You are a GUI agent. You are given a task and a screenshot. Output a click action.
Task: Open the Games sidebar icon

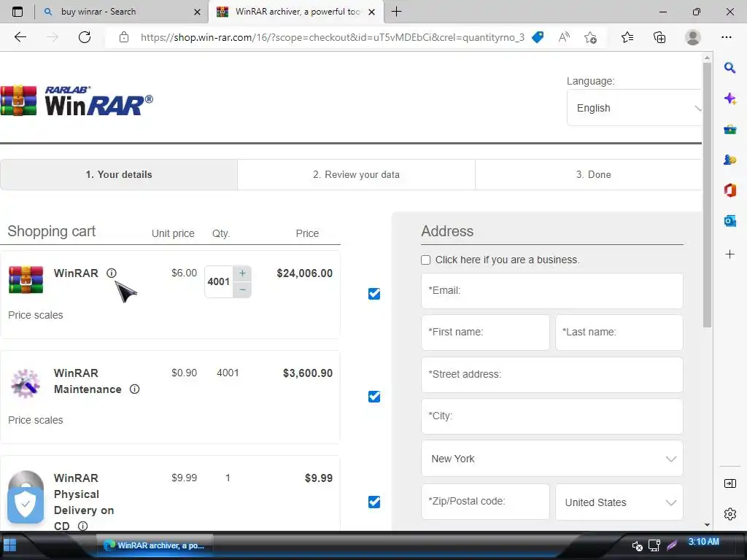click(729, 160)
